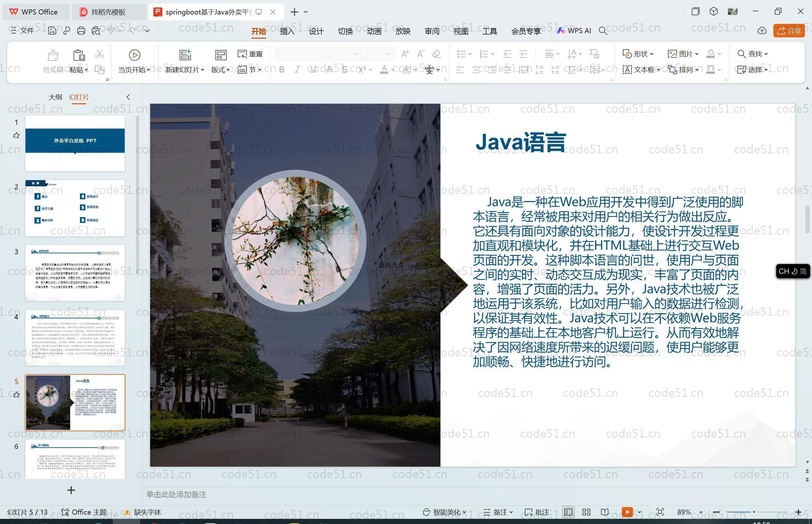Switch to the Outline (大纲) panel tab

click(x=55, y=97)
